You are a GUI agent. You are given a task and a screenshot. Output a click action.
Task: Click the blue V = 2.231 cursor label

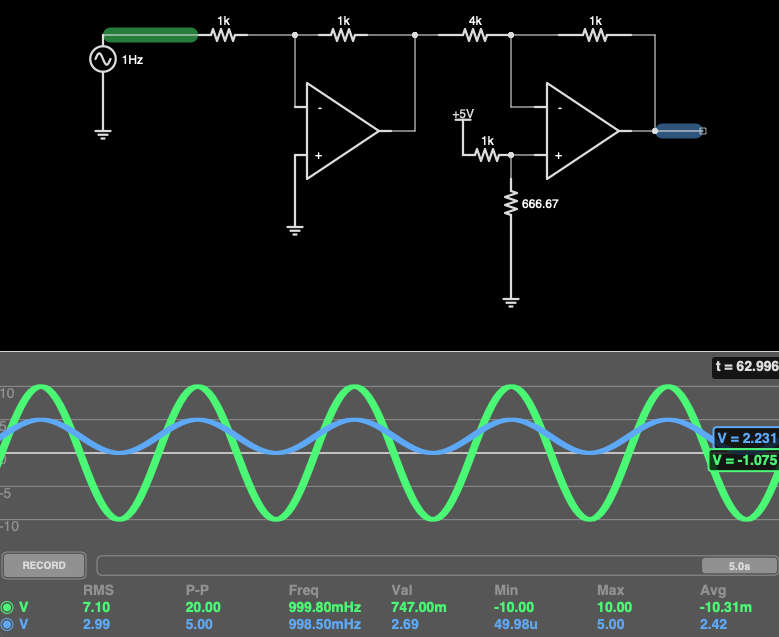(x=746, y=438)
